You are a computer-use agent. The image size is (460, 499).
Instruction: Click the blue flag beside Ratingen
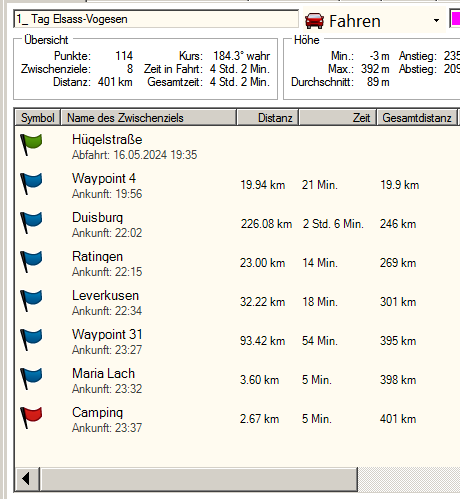pos(31,261)
